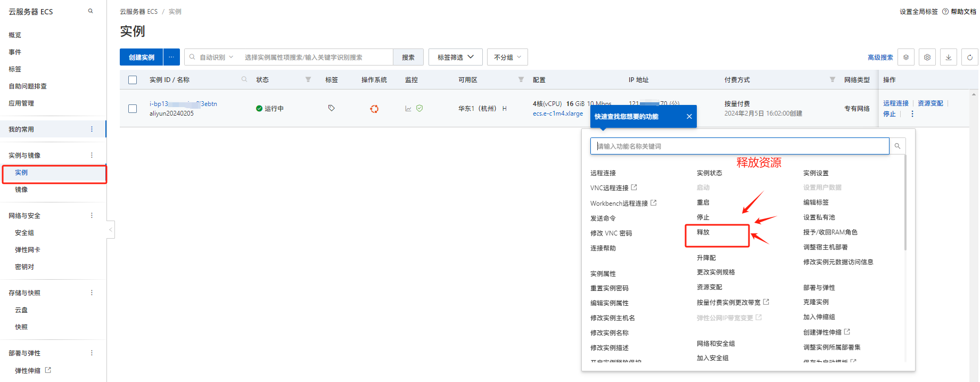Refresh the instance list
The width and height of the screenshot is (980, 382).
[x=970, y=57]
